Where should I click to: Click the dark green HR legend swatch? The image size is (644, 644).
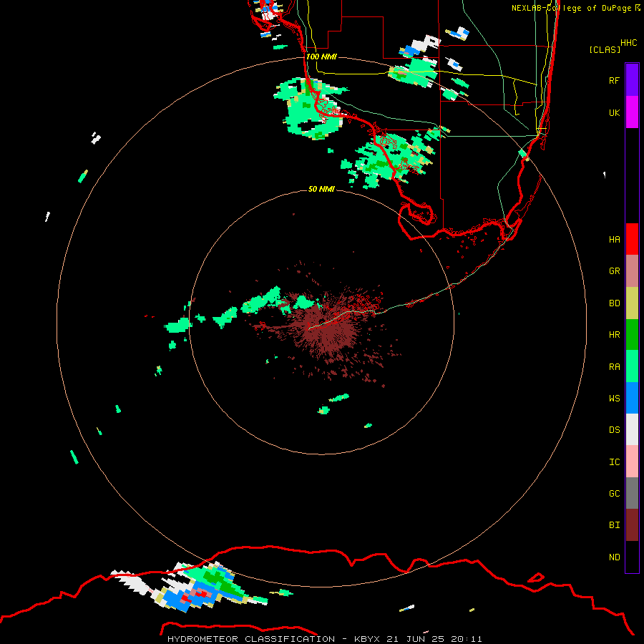tap(632, 335)
